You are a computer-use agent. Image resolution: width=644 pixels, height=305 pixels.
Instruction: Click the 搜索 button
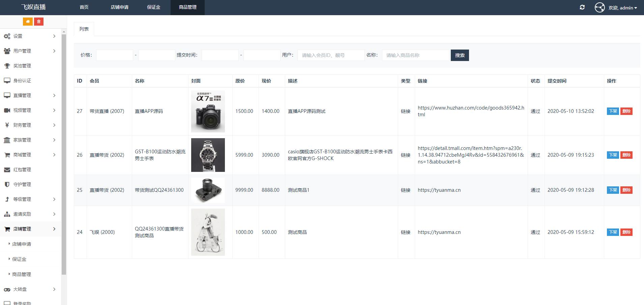(460, 55)
